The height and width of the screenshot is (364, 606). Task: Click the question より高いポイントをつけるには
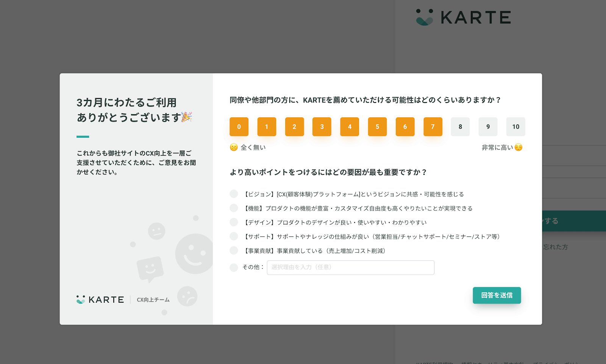point(328,172)
